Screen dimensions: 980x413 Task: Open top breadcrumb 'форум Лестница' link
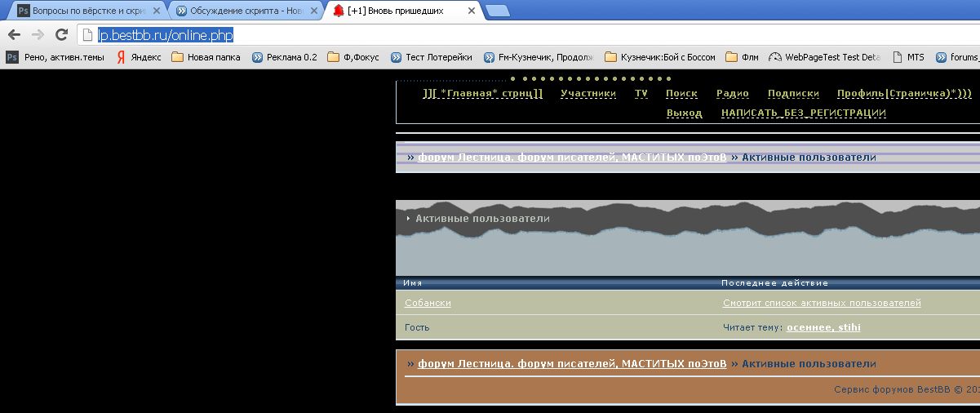572,158
